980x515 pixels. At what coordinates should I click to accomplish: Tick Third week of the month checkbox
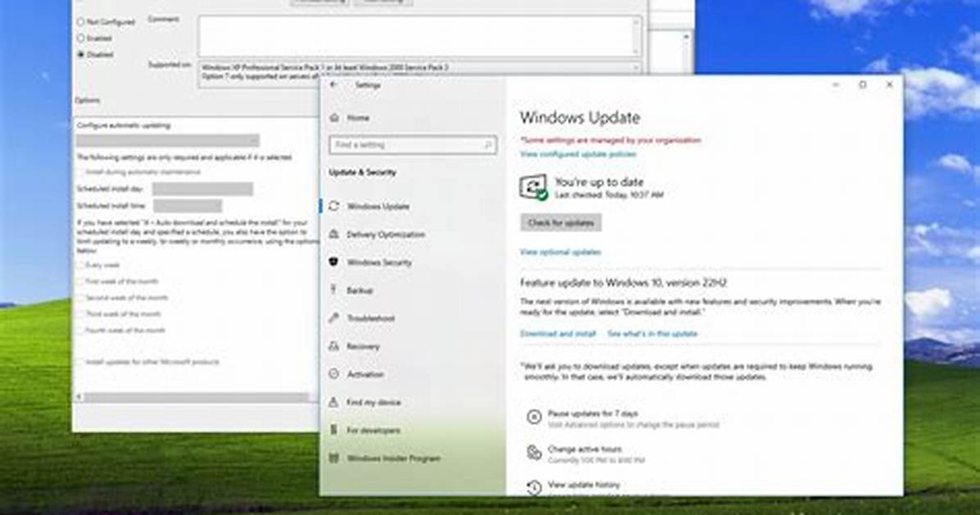coord(80,314)
